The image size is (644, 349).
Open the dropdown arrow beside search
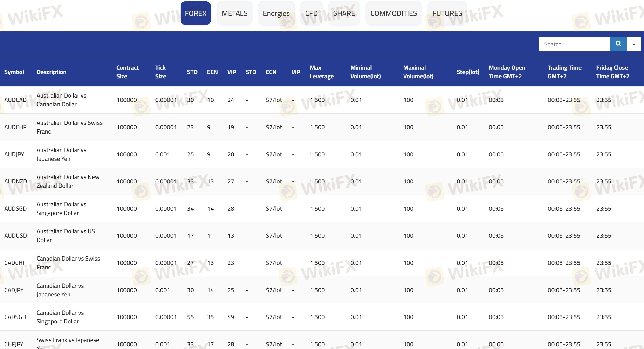[x=634, y=44]
